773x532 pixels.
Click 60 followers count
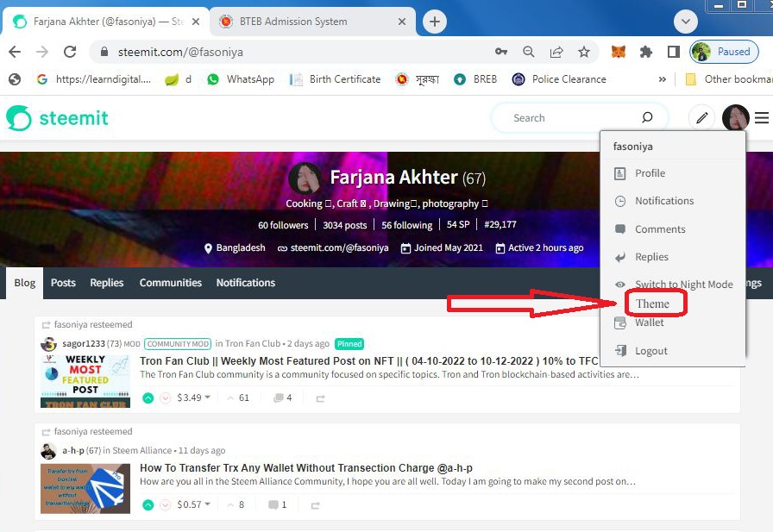tap(283, 225)
